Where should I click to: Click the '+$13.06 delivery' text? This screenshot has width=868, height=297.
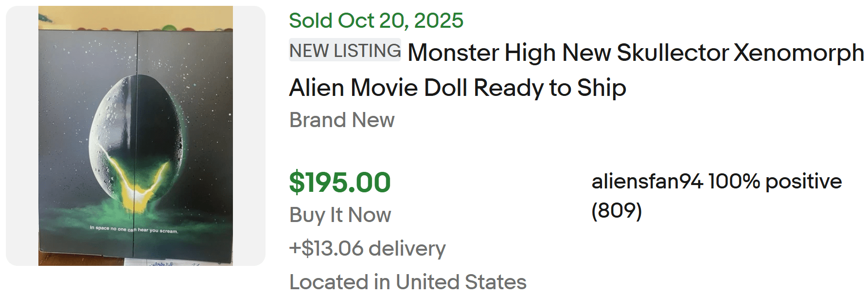click(x=367, y=248)
